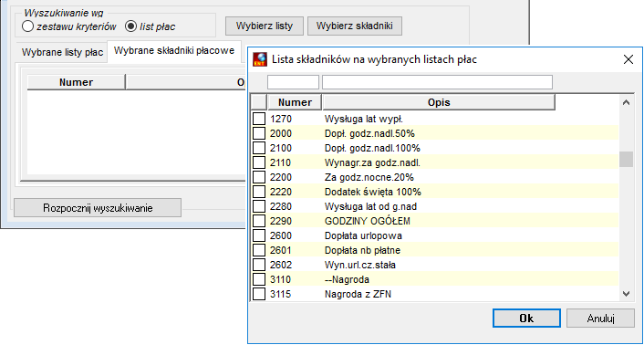This screenshot has width=644, height=345.
Task: Close the 'Lista składników' dialog
Action: pyautogui.click(x=628, y=59)
